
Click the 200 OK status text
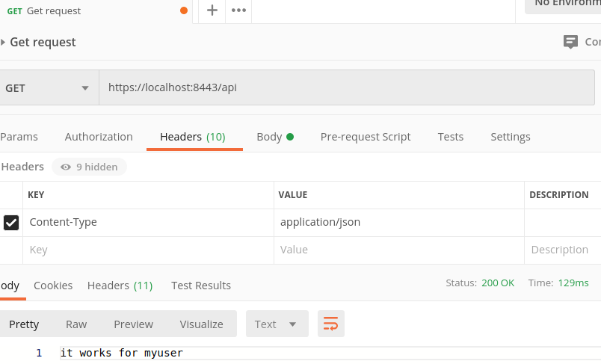point(498,283)
